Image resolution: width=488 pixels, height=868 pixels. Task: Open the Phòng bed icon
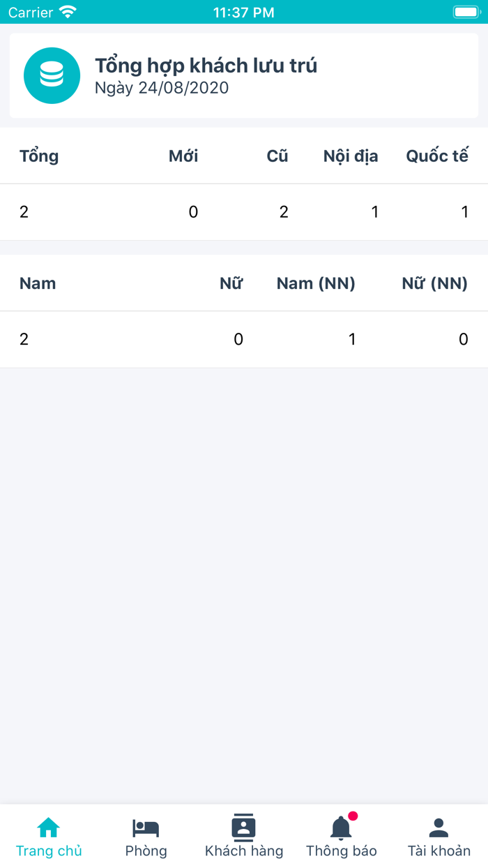click(x=146, y=828)
